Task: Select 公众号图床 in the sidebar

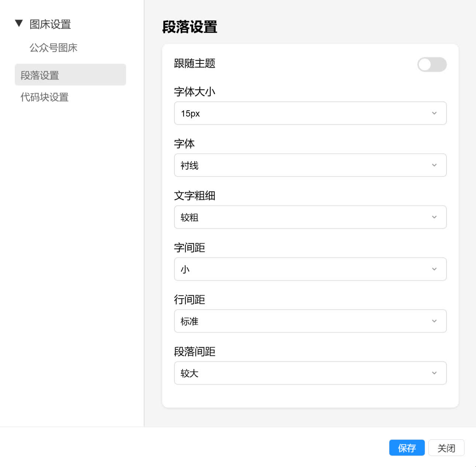Action: pyautogui.click(x=53, y=48)
